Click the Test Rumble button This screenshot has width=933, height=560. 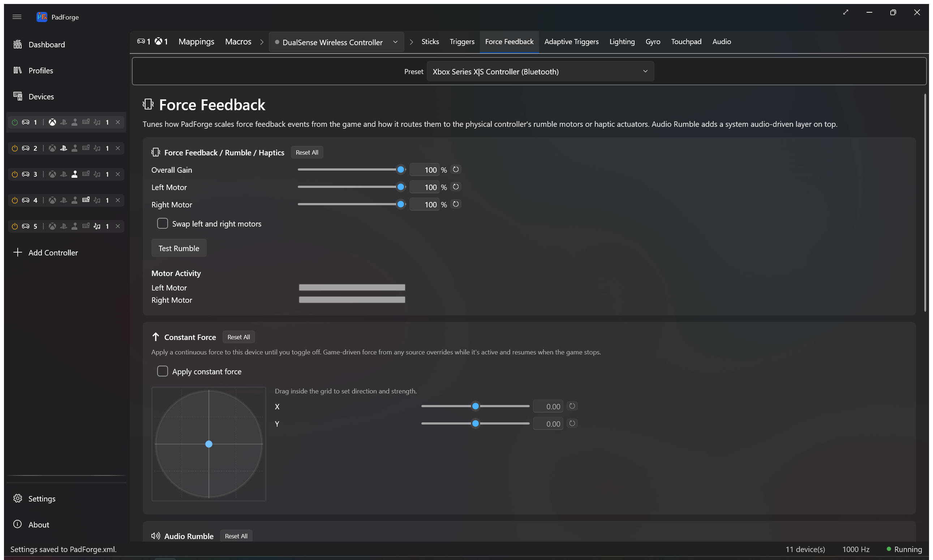pos(179,248)
